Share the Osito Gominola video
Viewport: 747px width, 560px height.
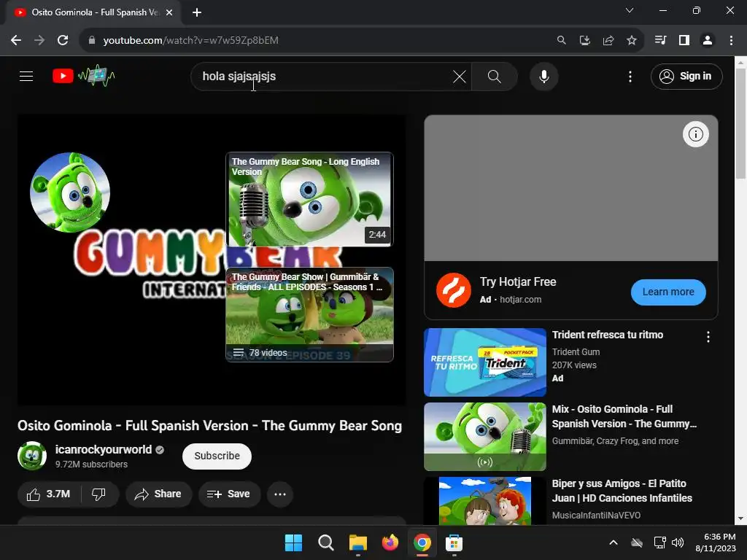(158, 494)
